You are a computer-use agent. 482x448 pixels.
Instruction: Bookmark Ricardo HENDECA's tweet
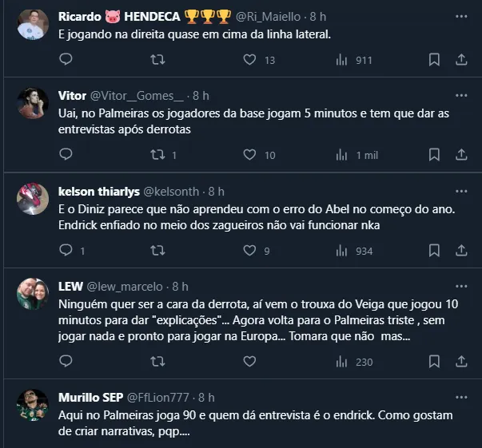(433, 59)
